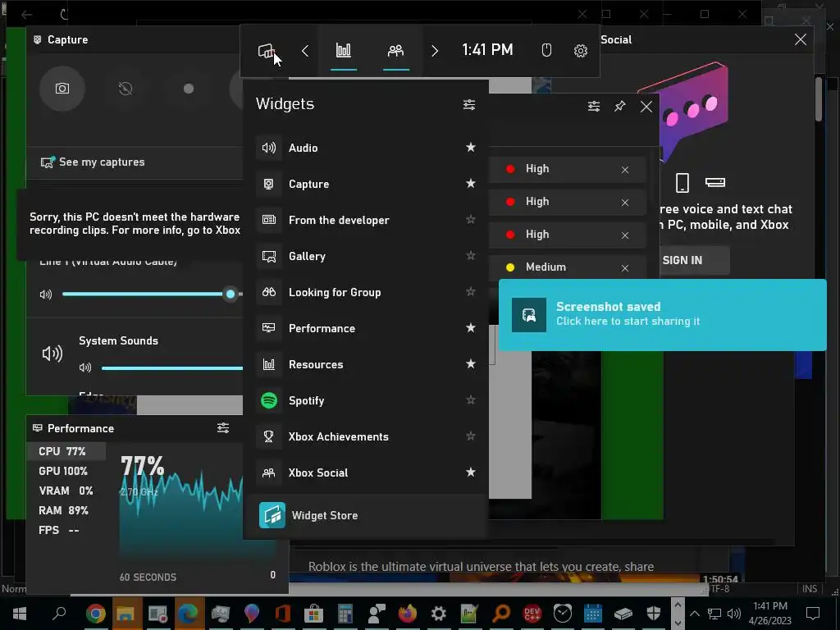Show hidden system tray icons chevron

pyautogui.click(x=694, y=614)
